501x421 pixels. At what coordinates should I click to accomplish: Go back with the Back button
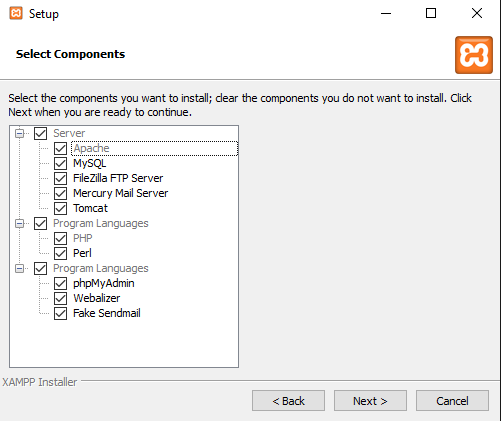288,401
